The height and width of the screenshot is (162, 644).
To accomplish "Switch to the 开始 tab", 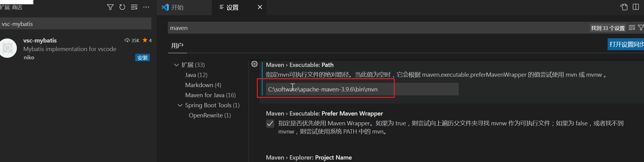I will [x=184, y=7].
